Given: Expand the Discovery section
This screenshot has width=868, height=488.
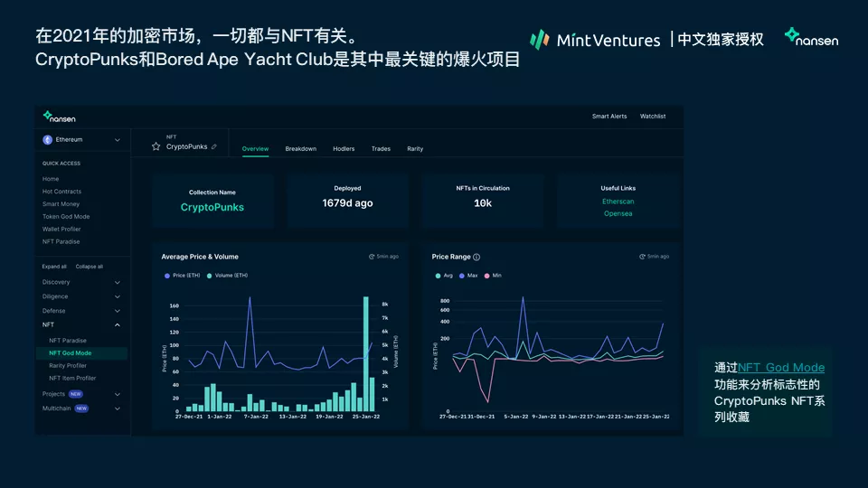Looking at the screenshot, I should click(82, 282).
